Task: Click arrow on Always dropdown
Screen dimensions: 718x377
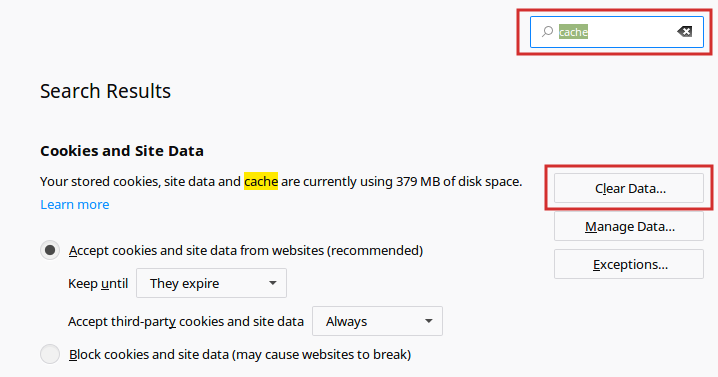Action: (429, 321)
